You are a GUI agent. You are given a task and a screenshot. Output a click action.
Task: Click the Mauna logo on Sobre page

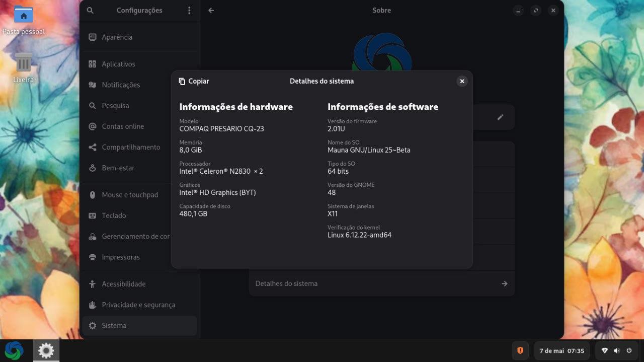tap(382, 52)
